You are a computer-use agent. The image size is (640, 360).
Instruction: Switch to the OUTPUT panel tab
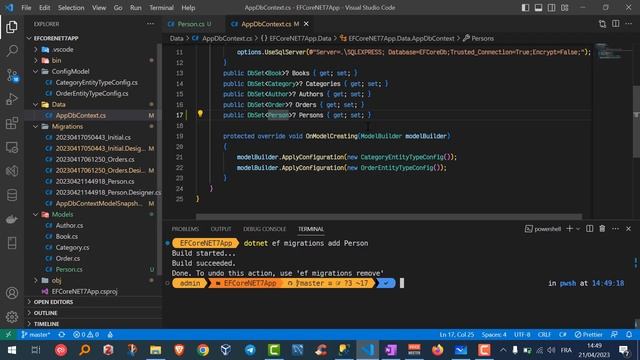[x=221, y=229]
